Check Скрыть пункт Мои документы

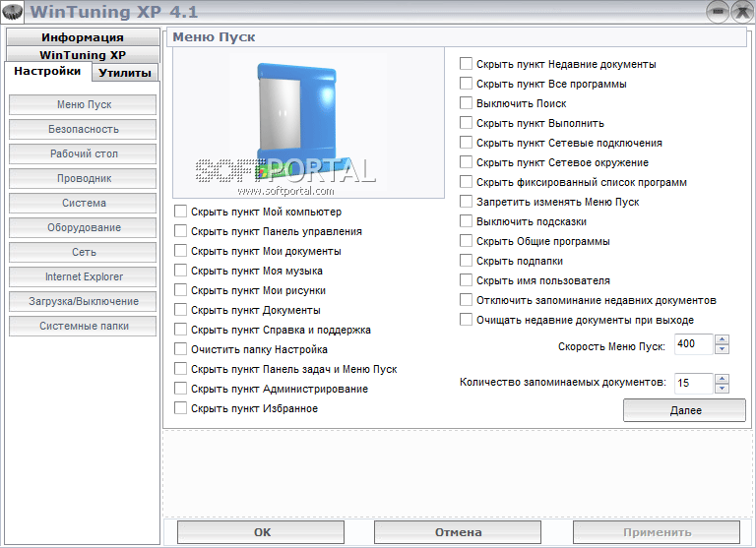point(181,251)
